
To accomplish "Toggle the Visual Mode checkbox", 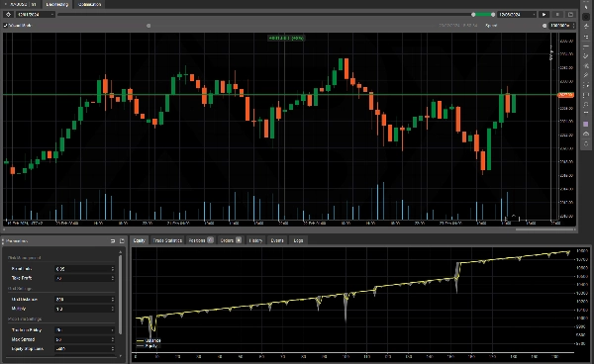I will (5, 26).
